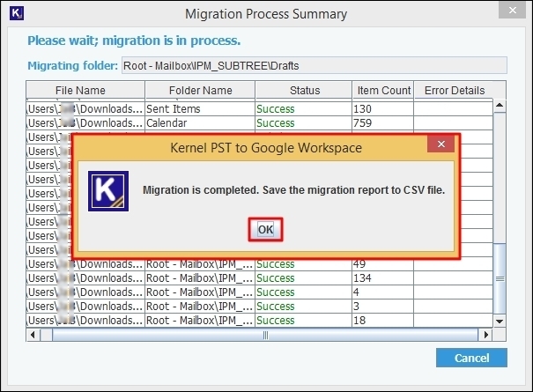
Task: Click the 'Please wait; migration is in process' heading
Action: coord(134,41)
